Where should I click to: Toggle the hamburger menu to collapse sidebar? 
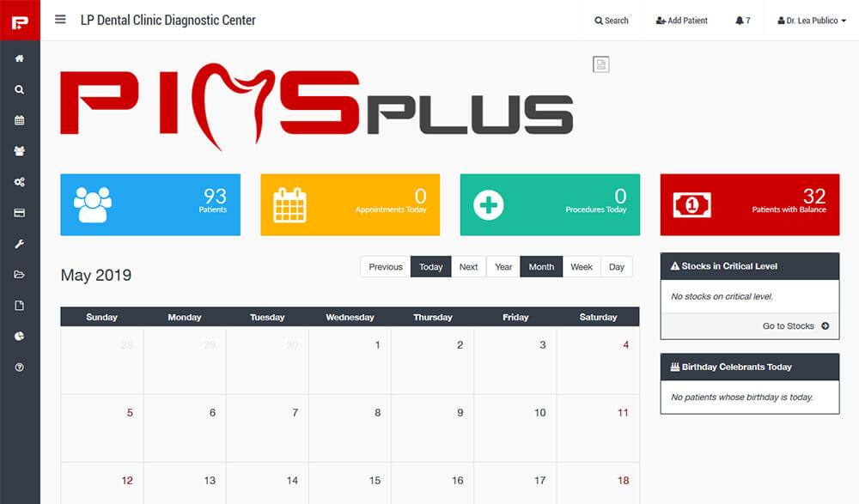60,20
